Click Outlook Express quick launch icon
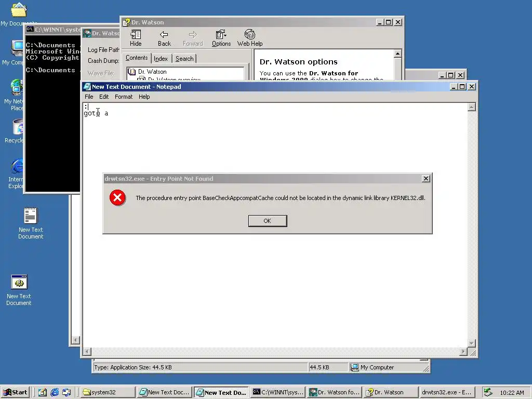 [x=66, y=392]
